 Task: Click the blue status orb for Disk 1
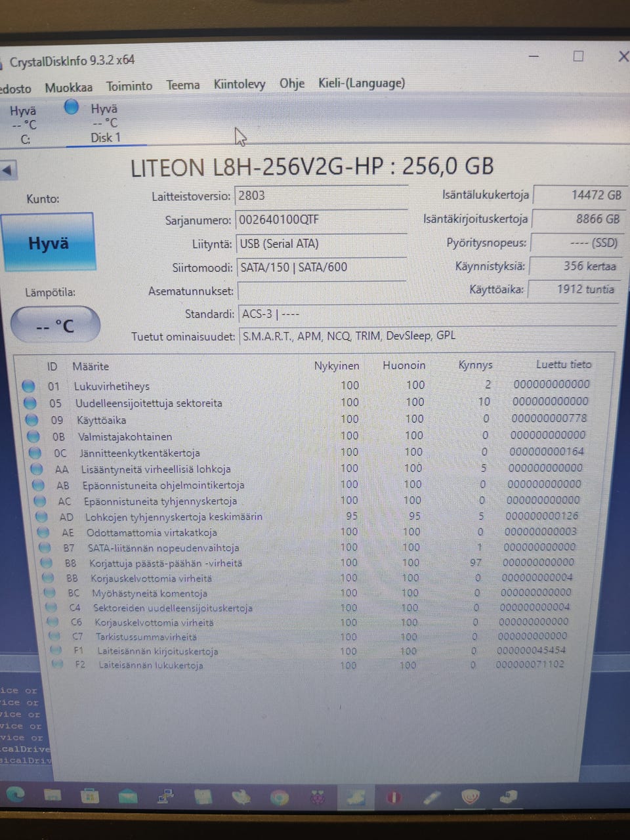(72, 107)
